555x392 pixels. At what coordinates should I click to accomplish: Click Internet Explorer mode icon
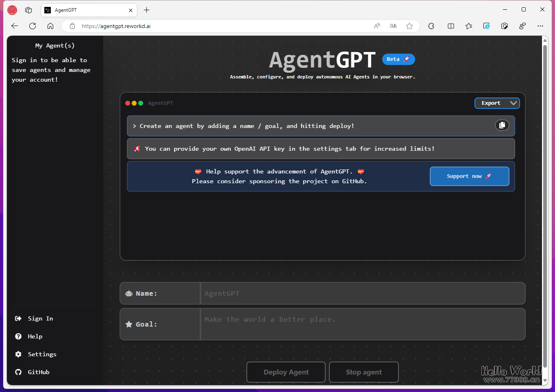click(x=487, y=26)
